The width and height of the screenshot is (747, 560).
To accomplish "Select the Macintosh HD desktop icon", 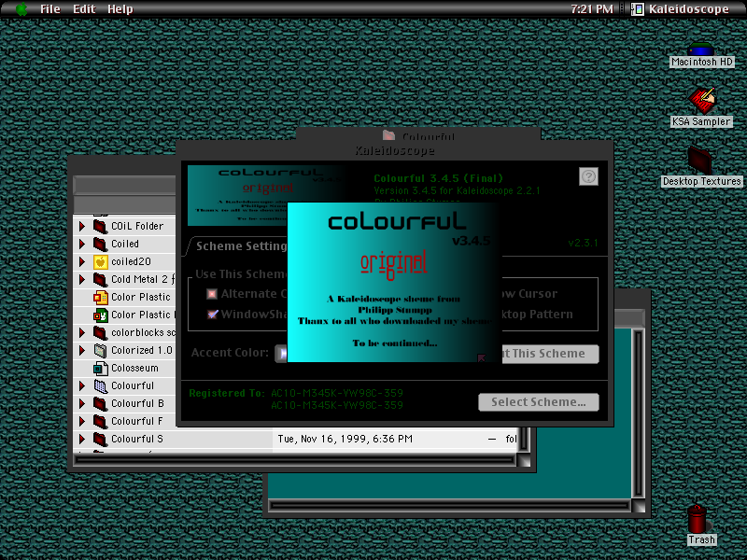I will pos(701,50).
